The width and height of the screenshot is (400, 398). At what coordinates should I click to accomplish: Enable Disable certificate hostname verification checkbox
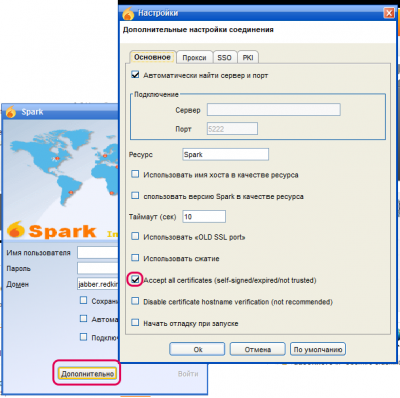tap(135, 301)
